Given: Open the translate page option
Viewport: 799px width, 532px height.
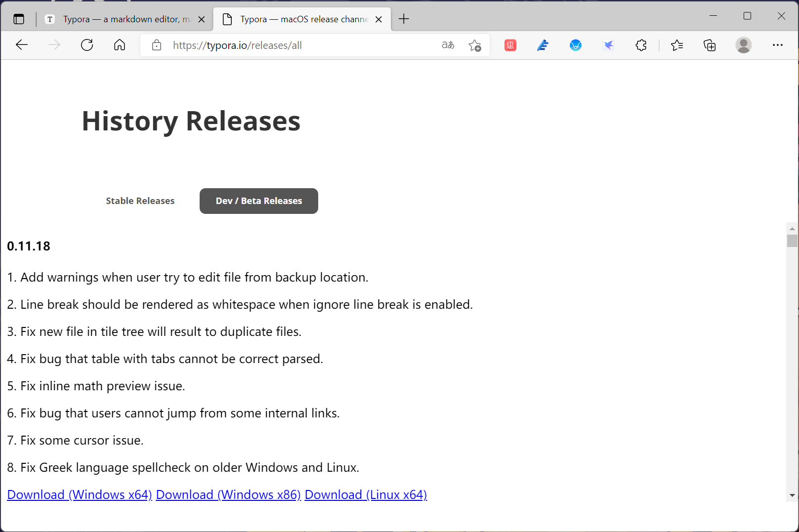Looking at the screenshot, I should coord(448,45).
